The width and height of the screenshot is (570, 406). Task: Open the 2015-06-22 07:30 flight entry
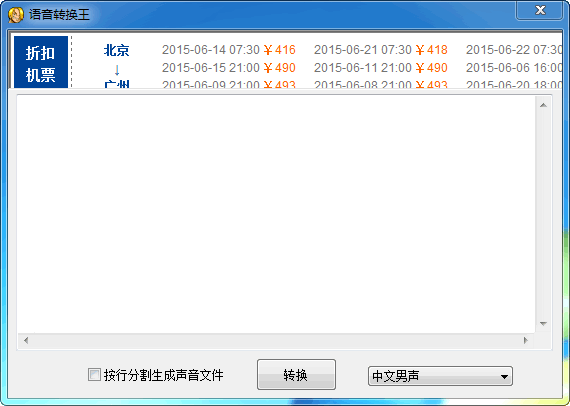(514, 50)
